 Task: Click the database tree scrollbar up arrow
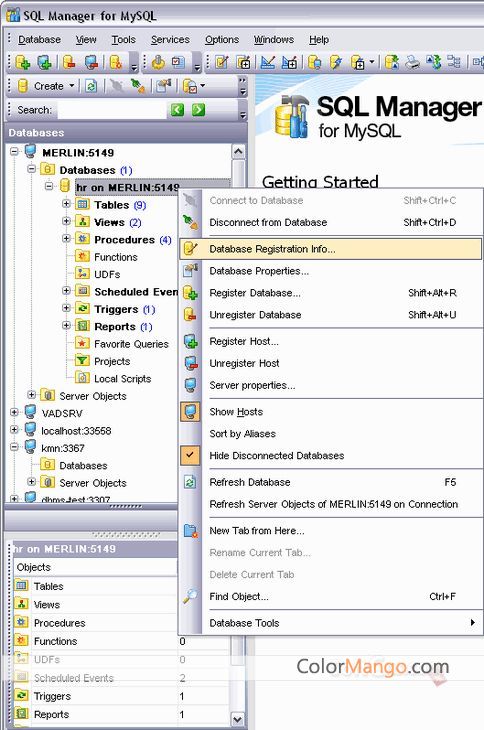pyautogui.click(x=238, y=152)
